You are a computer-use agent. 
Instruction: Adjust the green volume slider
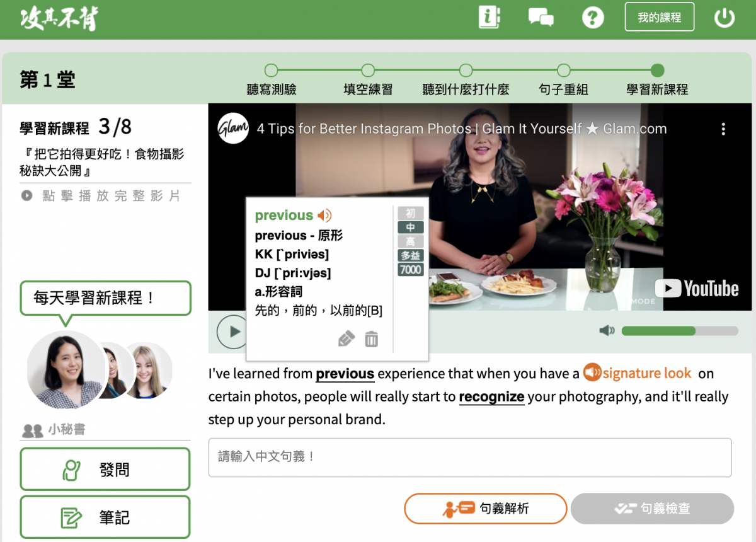679,331
